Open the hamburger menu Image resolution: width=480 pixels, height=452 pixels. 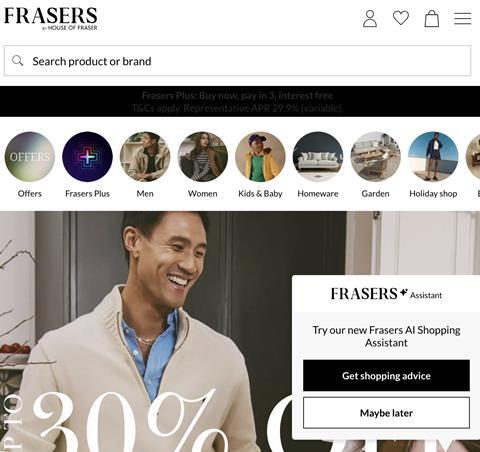pos(463,18)
